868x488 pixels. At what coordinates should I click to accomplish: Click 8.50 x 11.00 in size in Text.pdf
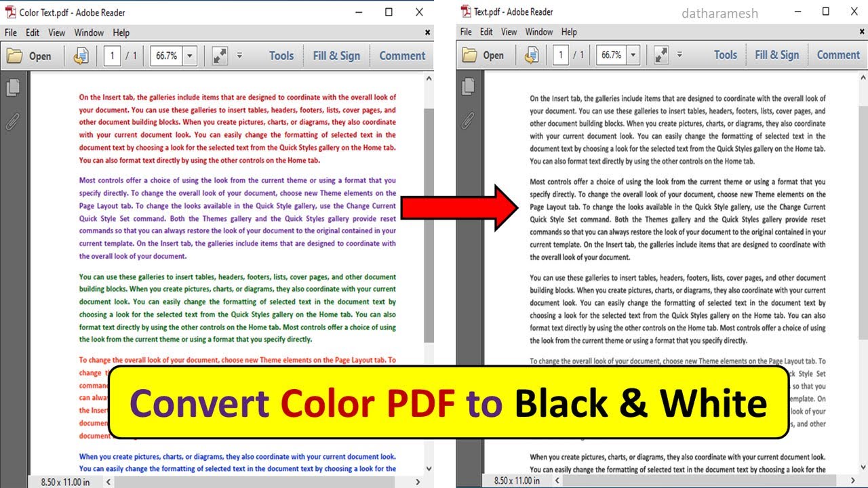[x=517, y=481]
